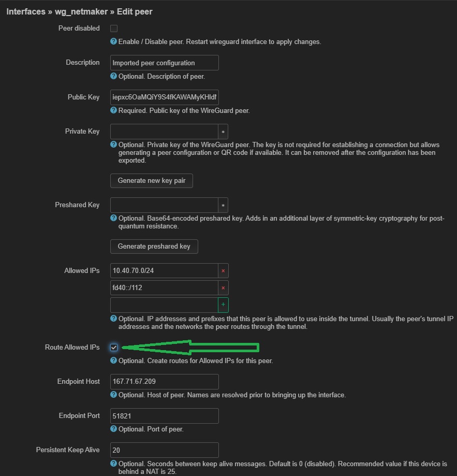
Task: Uncheck the Route Allowed IPs checkbox
Action: (114, 348)
